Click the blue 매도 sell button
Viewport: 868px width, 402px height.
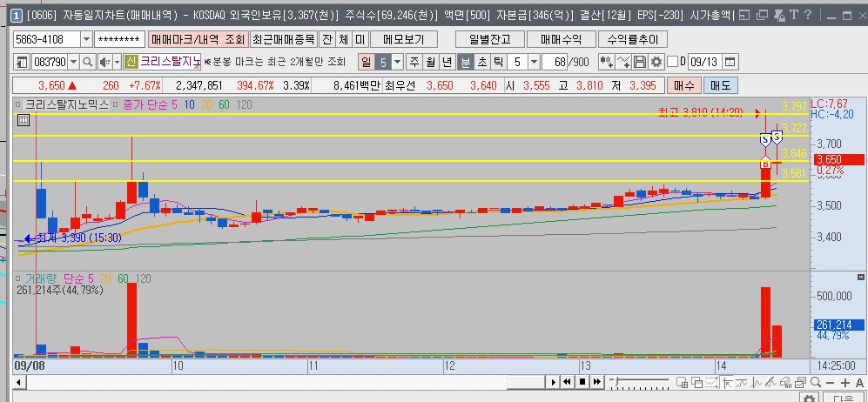(720, 86)
